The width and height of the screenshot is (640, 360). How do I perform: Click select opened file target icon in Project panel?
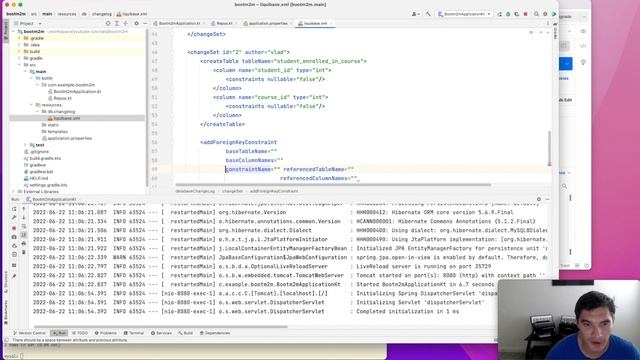tap(108, 24)
